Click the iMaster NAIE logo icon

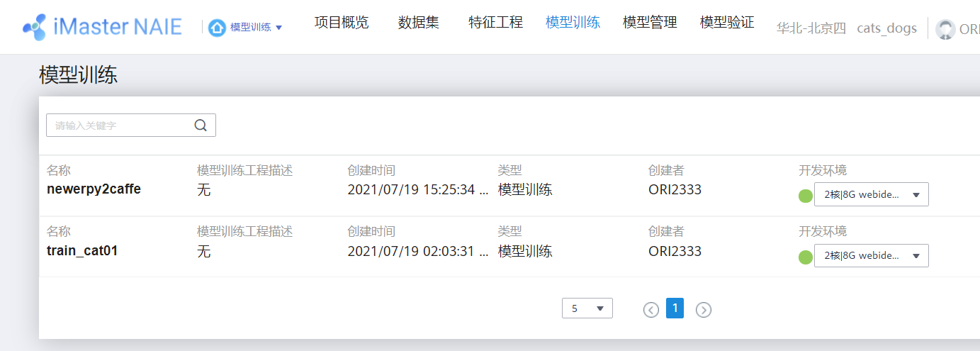[x=35, y=27]
